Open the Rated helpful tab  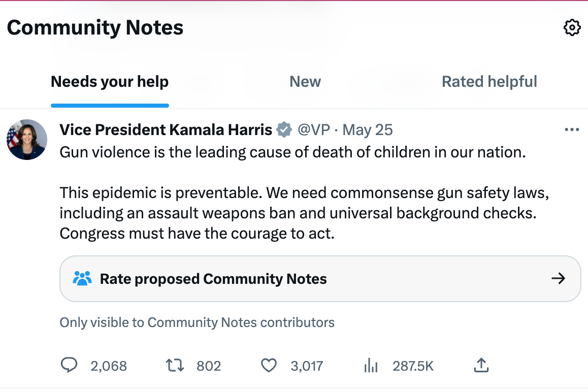[489, 81]
